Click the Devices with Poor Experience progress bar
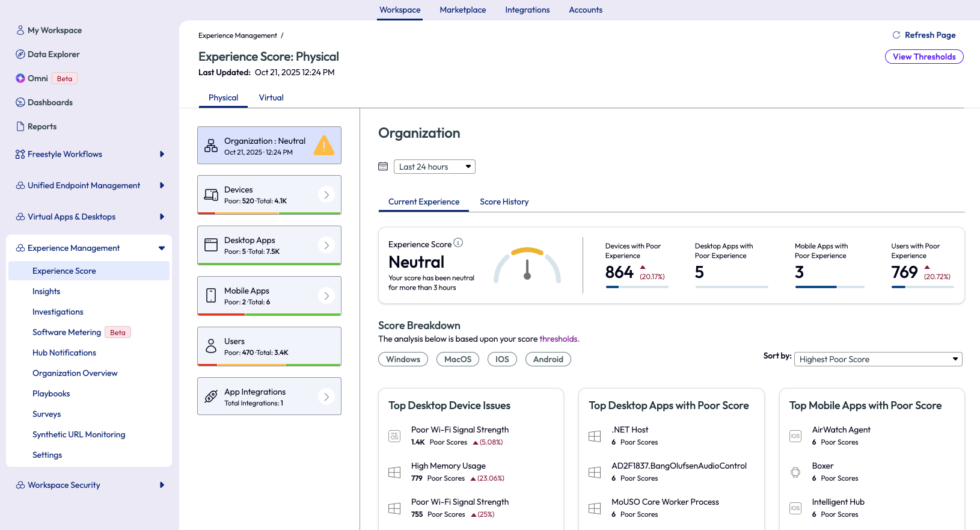This screenshot has height=530, width=980. pos(637,287)
